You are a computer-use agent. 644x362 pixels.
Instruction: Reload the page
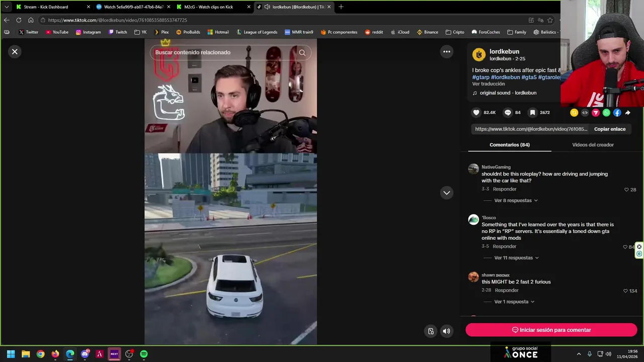click(19, 20)
